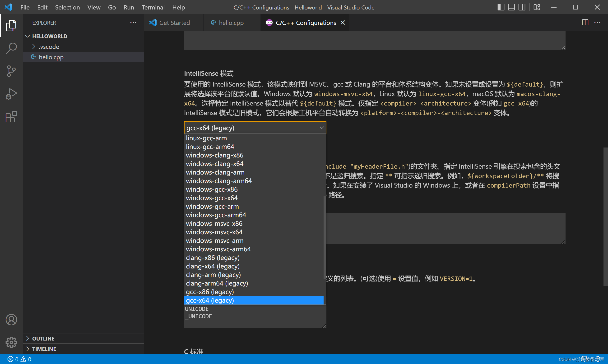608x364 pixels.
Task: Choose windows-clang-x86 option
Action: coord(254,155)
